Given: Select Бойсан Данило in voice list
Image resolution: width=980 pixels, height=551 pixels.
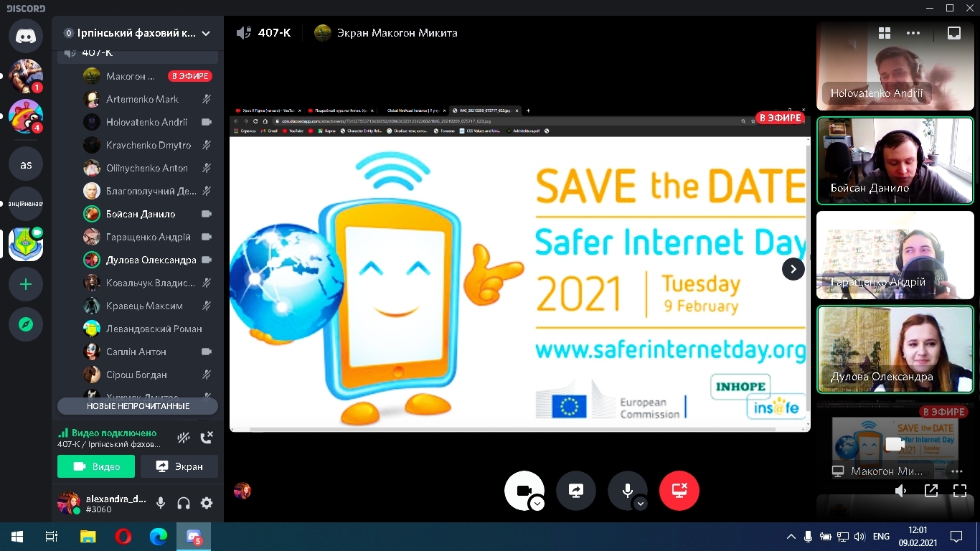Looking at the screenshot, I should [149, 214].
